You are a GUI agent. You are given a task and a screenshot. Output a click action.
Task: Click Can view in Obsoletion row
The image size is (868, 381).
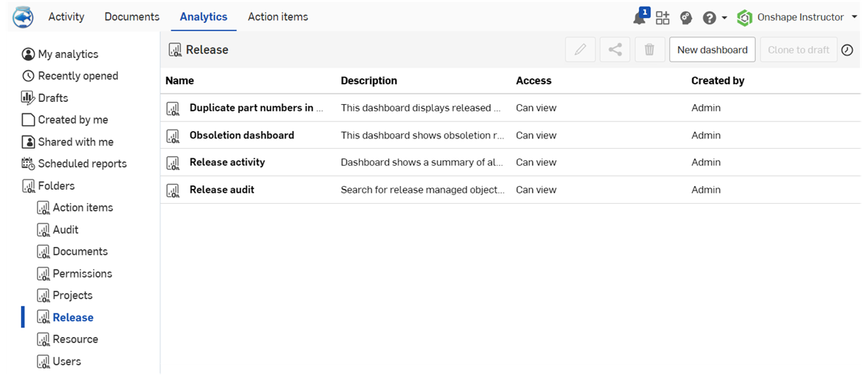[x=536, y=135]
